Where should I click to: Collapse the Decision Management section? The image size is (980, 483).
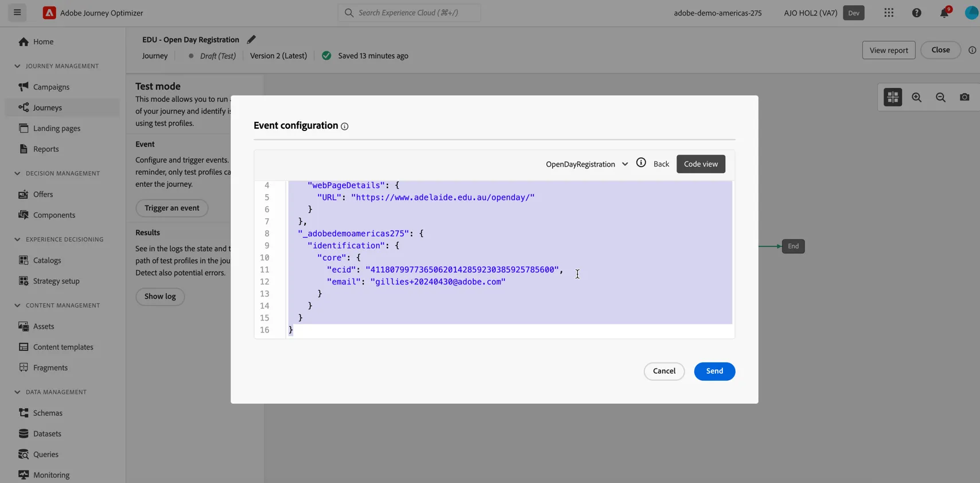(x=17, y=173)
